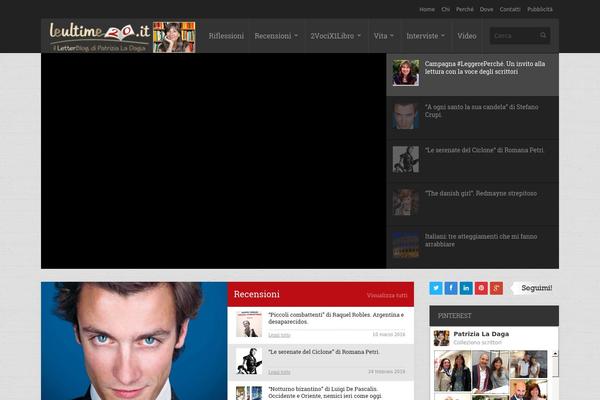This screenshot has height=400, width=600.
Task: Click the Seguimi! label
Action: coord(536,288)
